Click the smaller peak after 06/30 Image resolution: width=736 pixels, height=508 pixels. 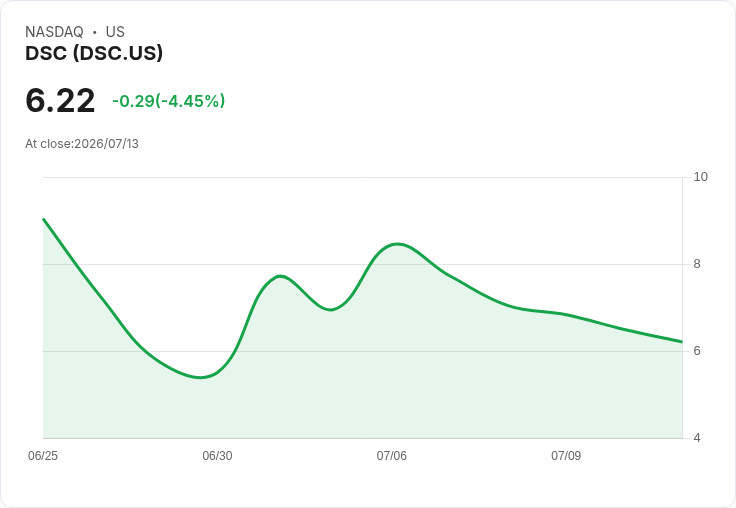280,276
